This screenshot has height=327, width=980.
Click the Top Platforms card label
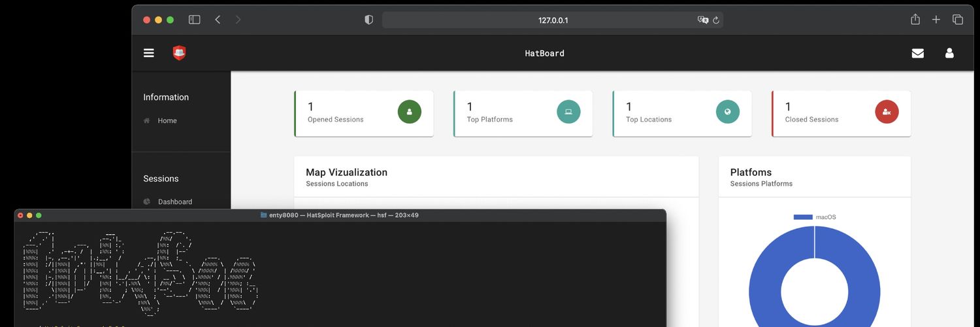click(490, 120)
